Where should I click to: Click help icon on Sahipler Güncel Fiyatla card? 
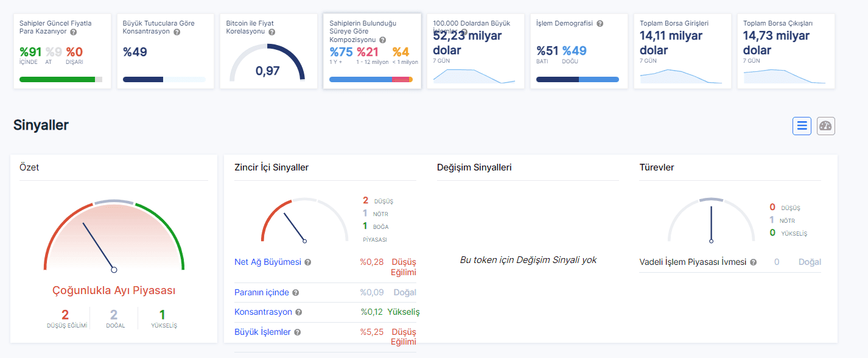coord(74,32)
